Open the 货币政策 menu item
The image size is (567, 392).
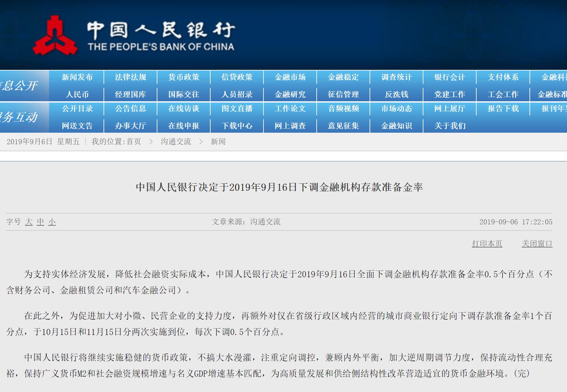(x=183, y=77)
